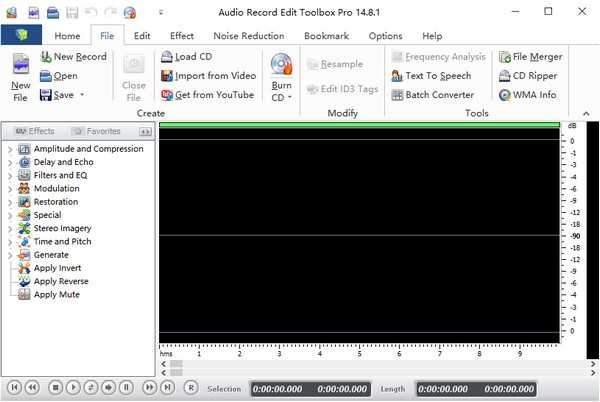This screenshot has width=600, height=402.
Task: Click the Selection start time field
Action: [278, 389]
